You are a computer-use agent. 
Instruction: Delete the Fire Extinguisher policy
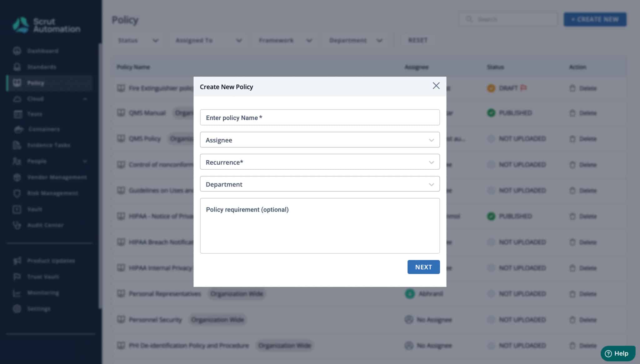pos(583,88)
